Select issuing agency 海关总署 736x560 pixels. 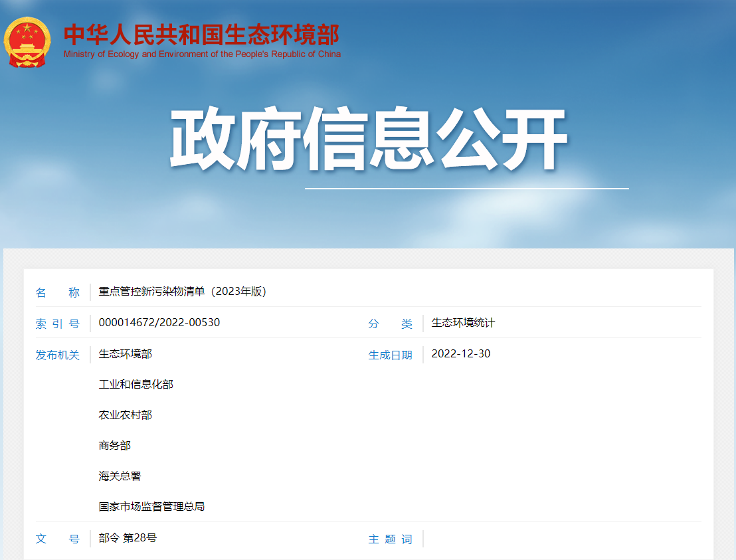tap(120, 476)
